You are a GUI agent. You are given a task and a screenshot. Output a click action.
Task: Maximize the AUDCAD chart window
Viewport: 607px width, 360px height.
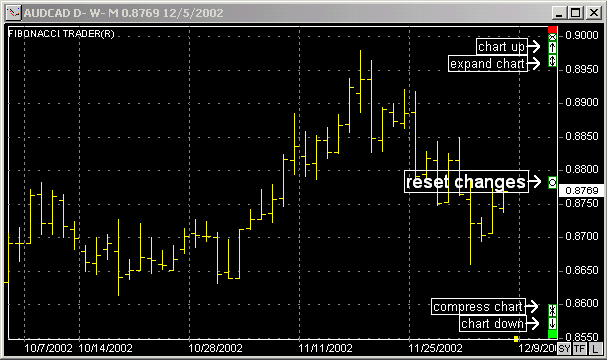click(x=576, y=13)
